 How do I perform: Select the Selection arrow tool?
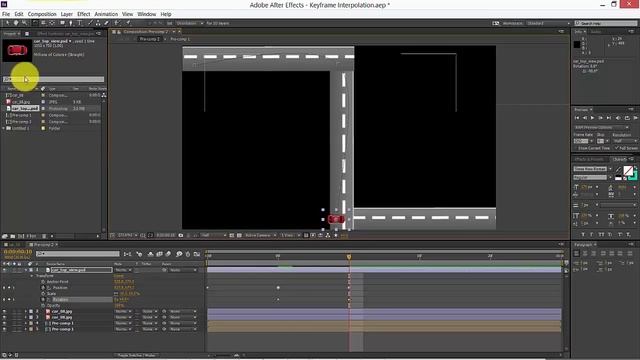(x=7, y=23)
